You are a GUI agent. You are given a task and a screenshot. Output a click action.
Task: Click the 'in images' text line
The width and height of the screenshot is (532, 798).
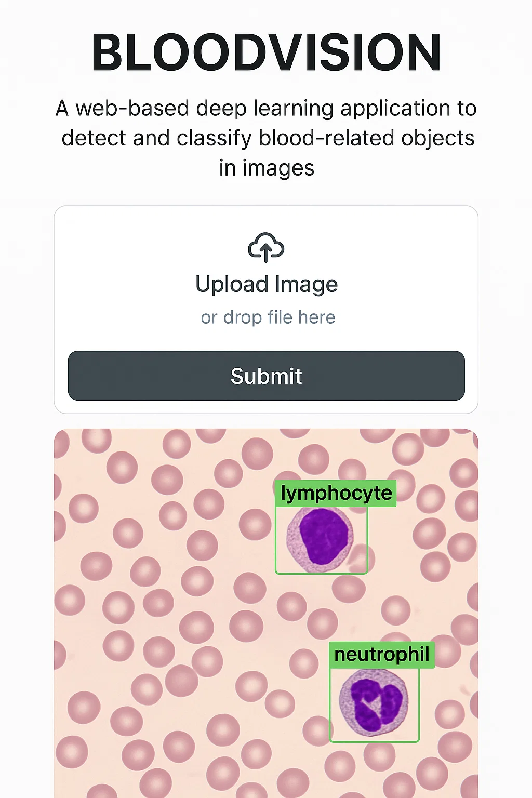point(267,168)
